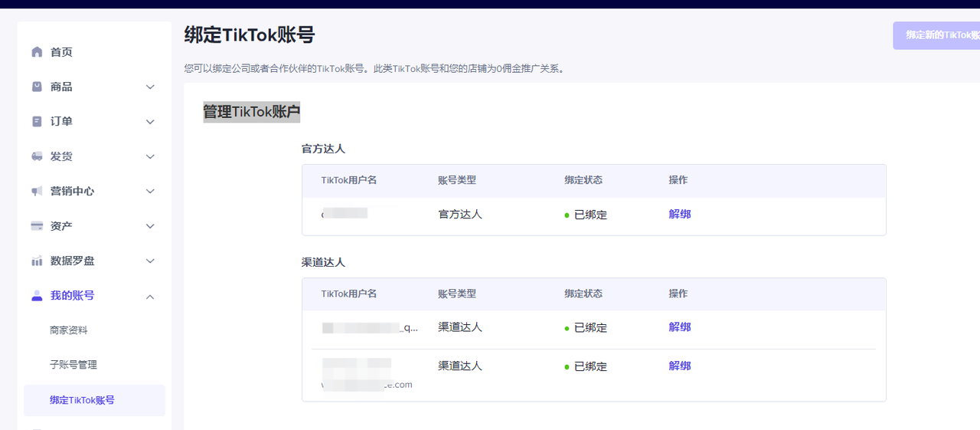Click the person icon beside 我的账号
The height and width of the screenshot is (430, 980).
(37, 296)
